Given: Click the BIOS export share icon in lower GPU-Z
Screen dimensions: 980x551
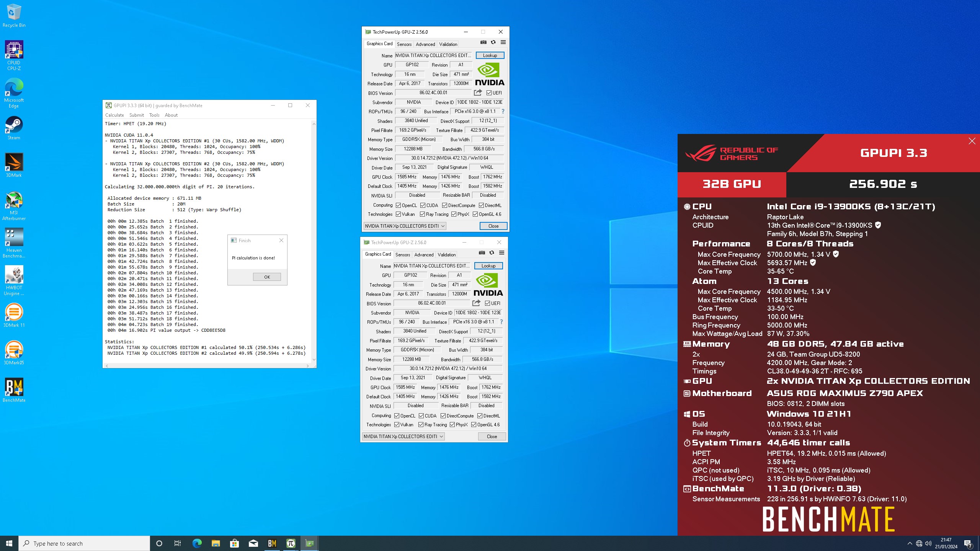Looking at the screenshot, I should 476,303.
